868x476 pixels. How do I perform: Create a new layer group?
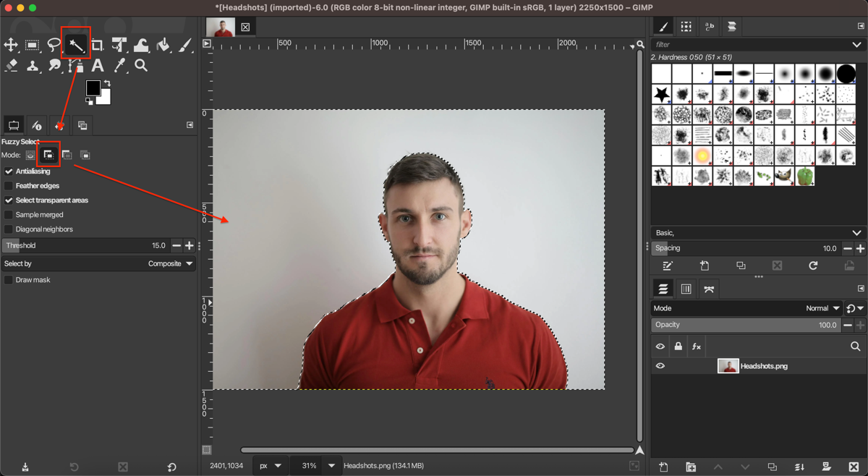691,467
